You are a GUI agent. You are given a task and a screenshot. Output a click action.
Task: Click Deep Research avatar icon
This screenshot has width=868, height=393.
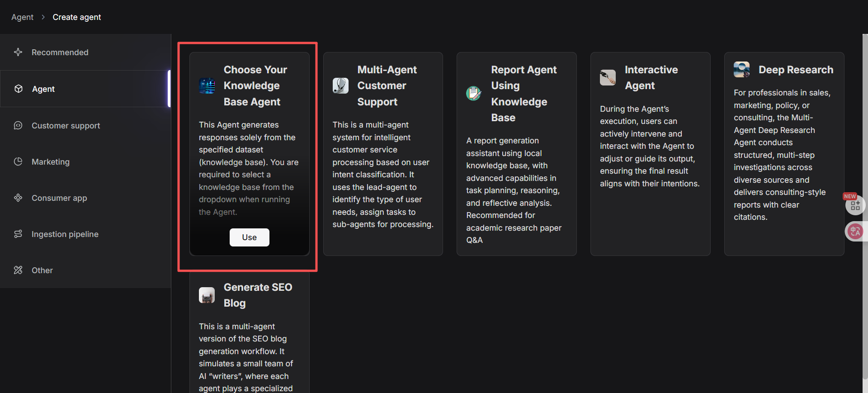(741, 70)
